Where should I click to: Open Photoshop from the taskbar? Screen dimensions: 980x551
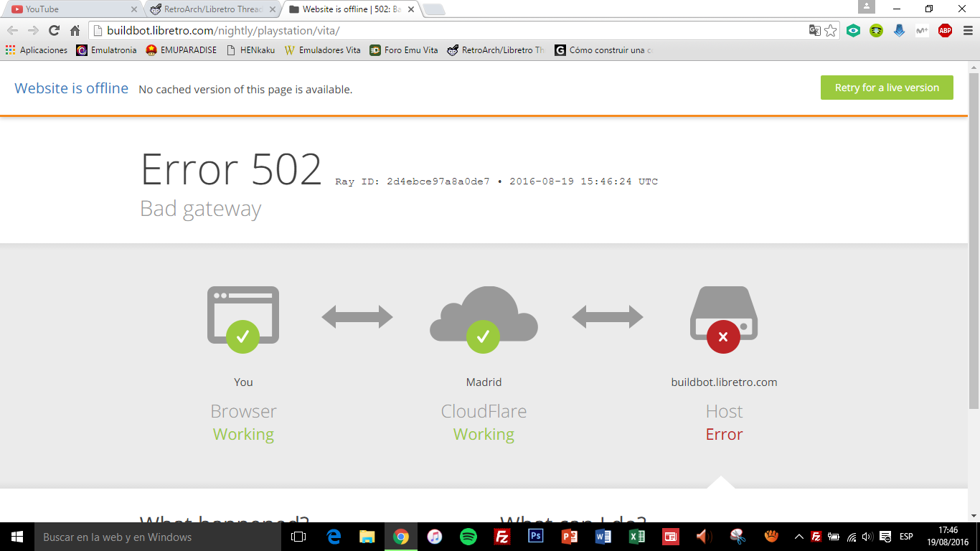[536, 537]
